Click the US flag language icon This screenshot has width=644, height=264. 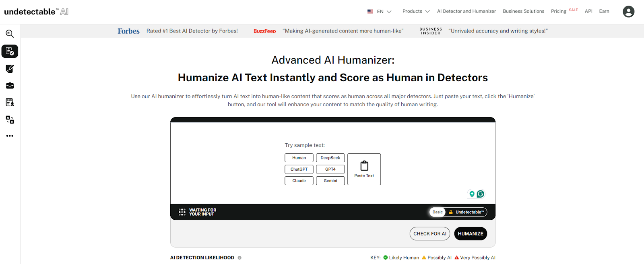tap(370, 12)
